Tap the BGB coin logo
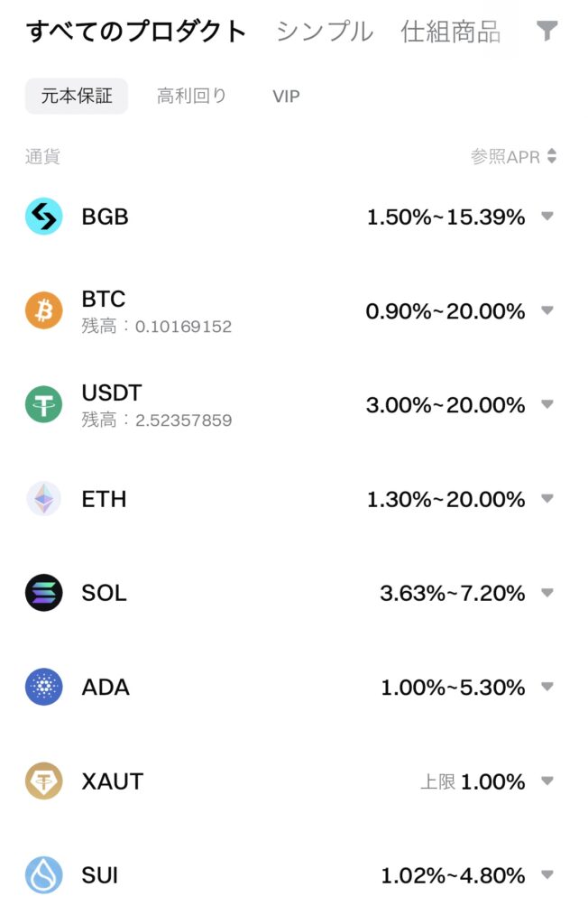 (43, 217)
